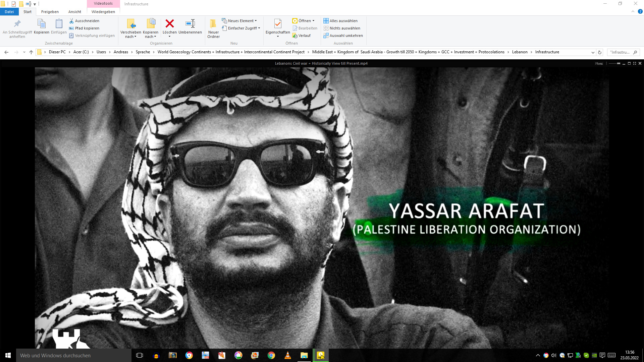
Task: Open the Windows Action Center notifications
Action: tap(602, 355)
